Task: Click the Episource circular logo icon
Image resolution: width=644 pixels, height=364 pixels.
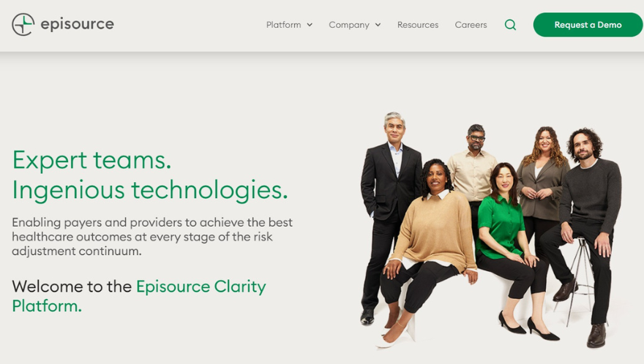Action: tap(23, 24)
